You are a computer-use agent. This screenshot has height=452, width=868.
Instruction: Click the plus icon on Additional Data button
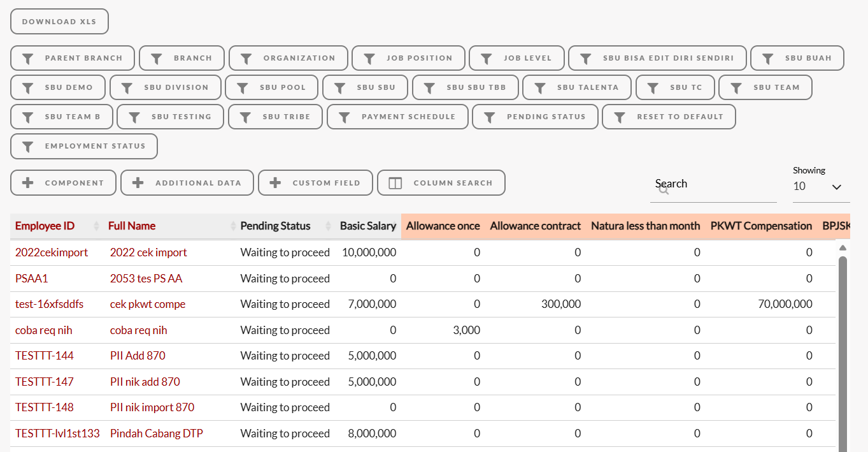point(138,183)
